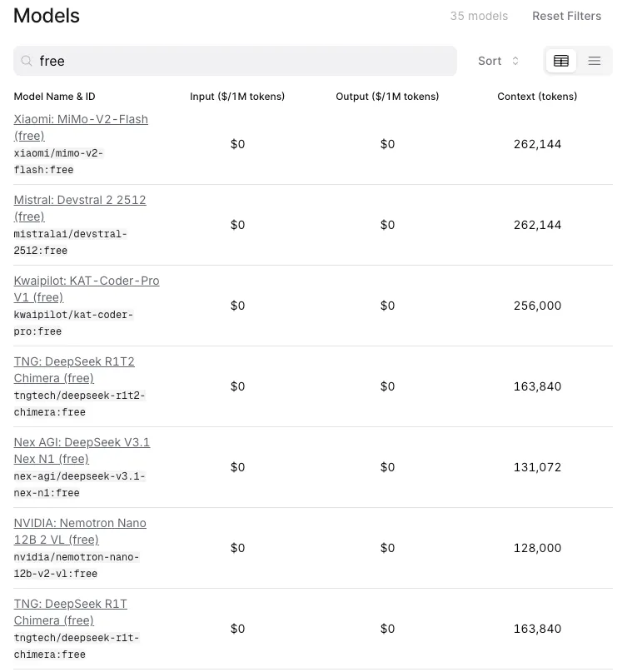
Task: Click Reset Filters
Action: click(x=566, y=16)
